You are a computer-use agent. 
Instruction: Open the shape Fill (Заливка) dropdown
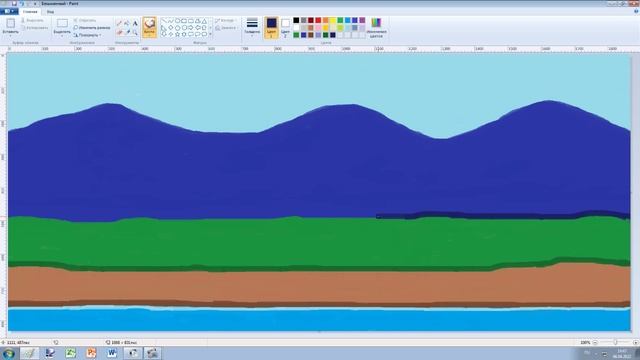226,28
